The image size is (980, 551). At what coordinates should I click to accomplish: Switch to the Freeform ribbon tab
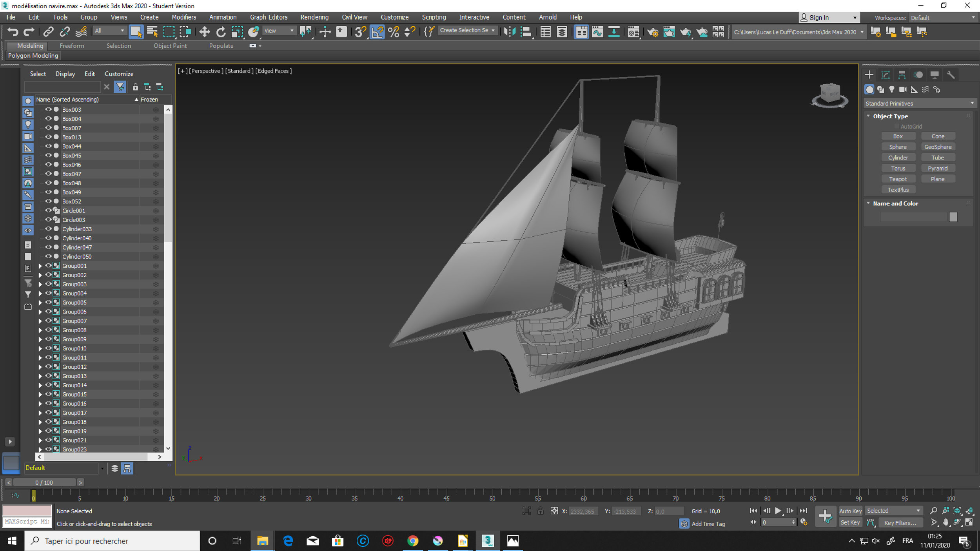72,46
